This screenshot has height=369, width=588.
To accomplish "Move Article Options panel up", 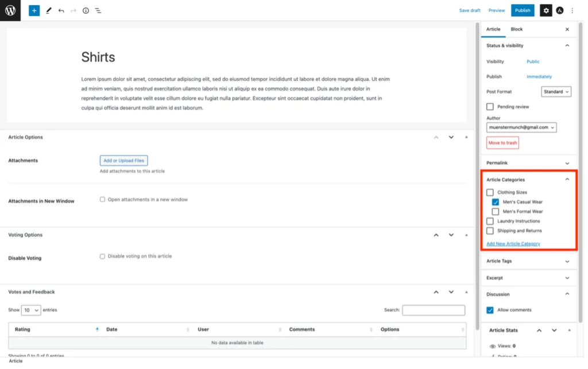I will [436, 138].
